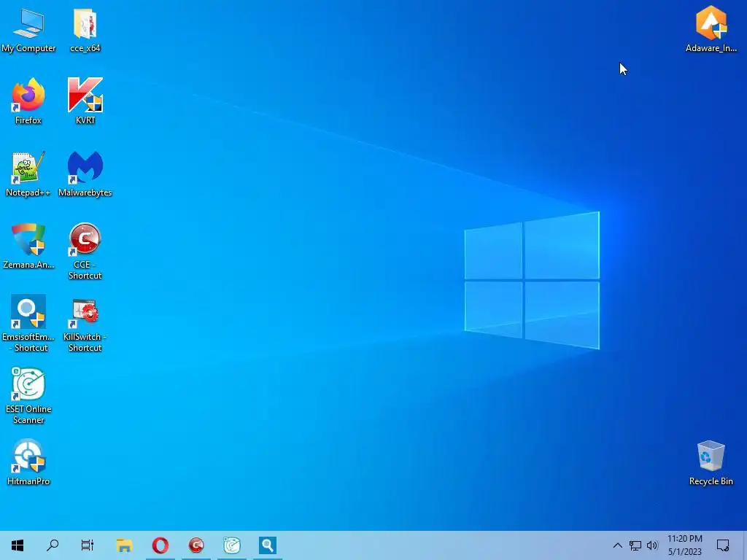Select the Malwarebytes desktop shortcut
747x560 pixels.
pos(85,174)
